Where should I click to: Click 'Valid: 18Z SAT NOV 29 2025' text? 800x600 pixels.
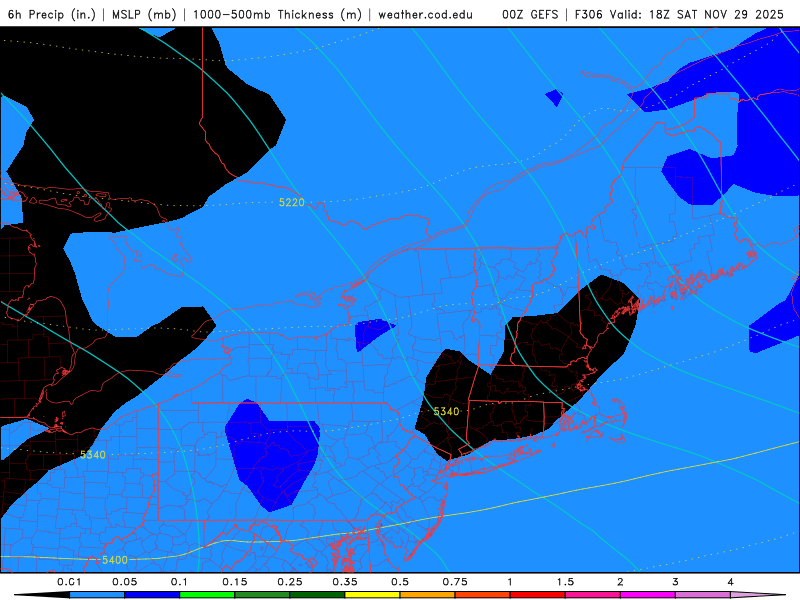click(x=696, y=14)
